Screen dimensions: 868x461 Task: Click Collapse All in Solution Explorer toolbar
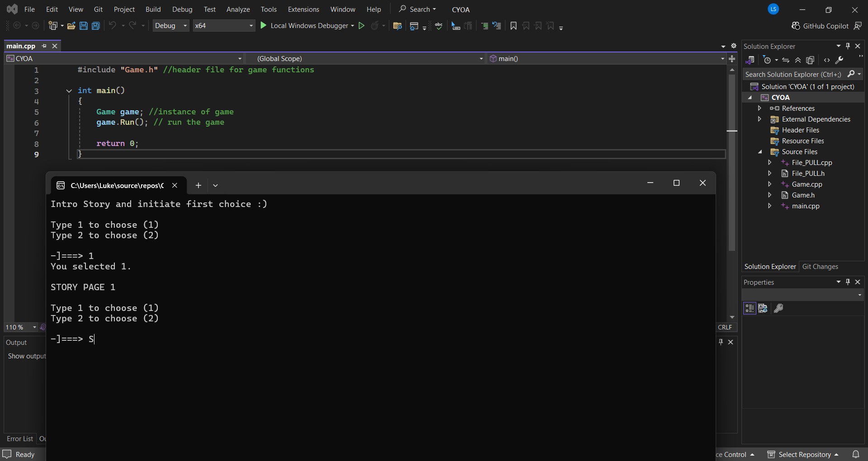click(798, 60)
